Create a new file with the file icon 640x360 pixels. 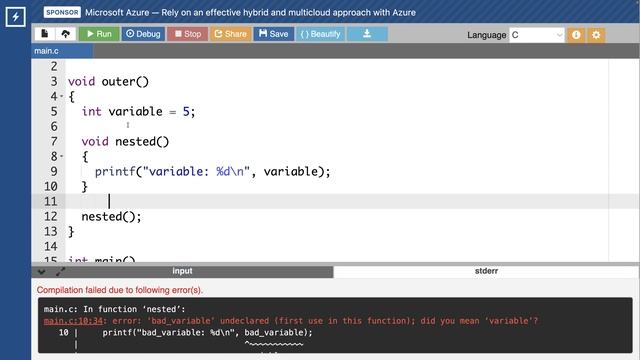point(44,34)
